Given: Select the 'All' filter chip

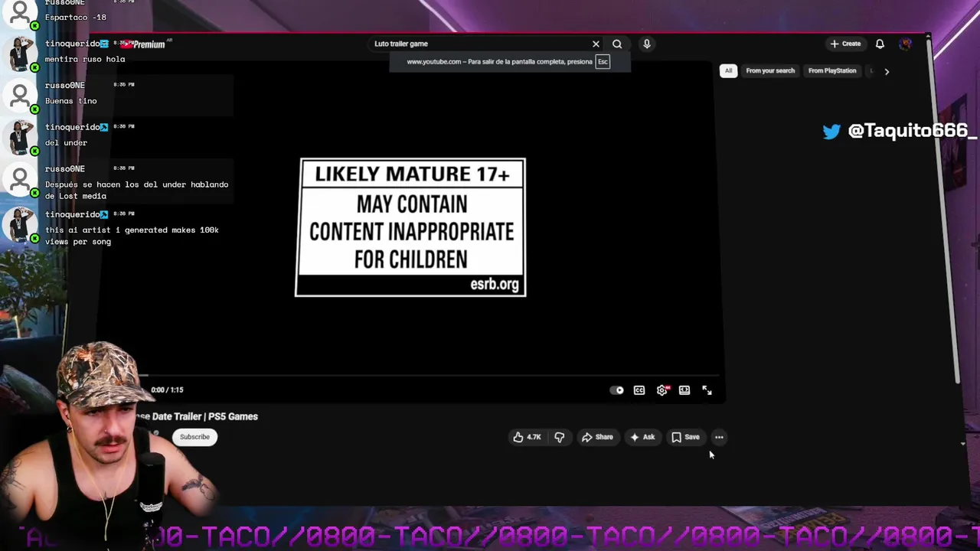Looking at the screenshot, I should 728,70.
